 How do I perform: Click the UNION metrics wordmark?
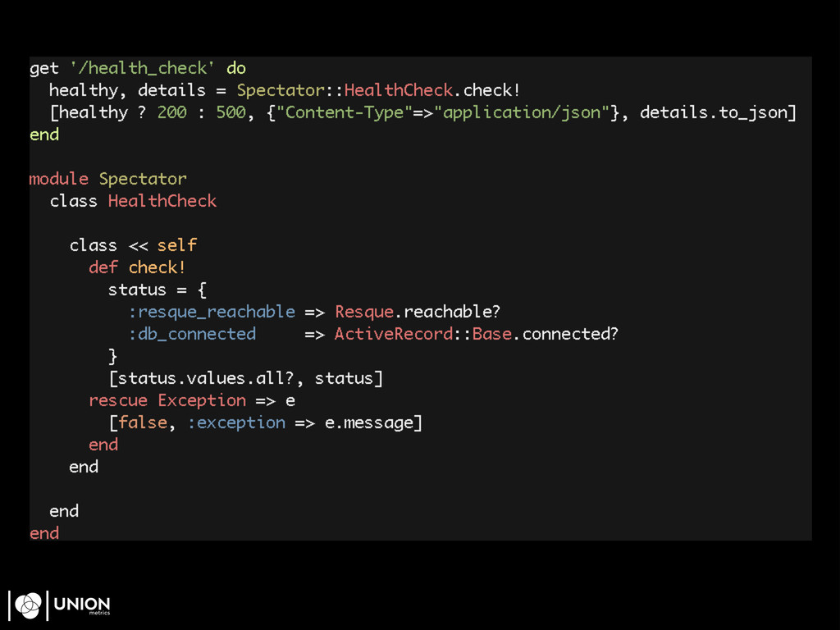coord(82,606)
